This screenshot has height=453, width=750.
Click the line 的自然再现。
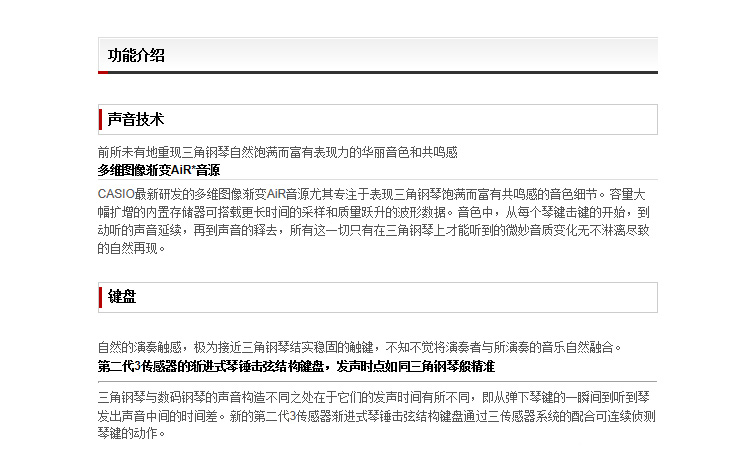132,249
